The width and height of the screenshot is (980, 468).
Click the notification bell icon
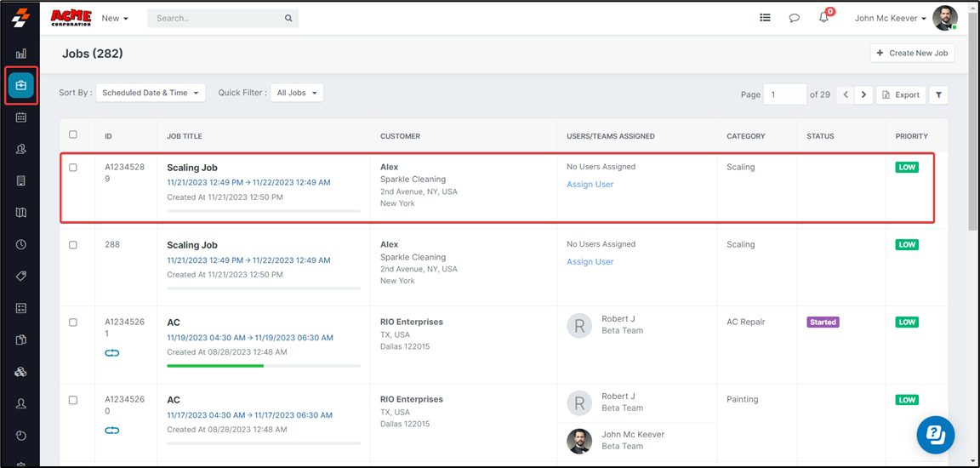[823, 18]
